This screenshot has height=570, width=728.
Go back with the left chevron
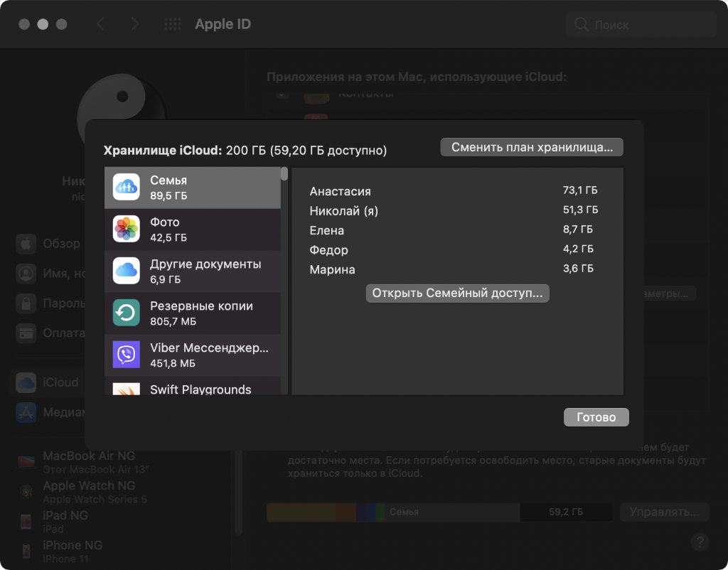coord(100,24)
